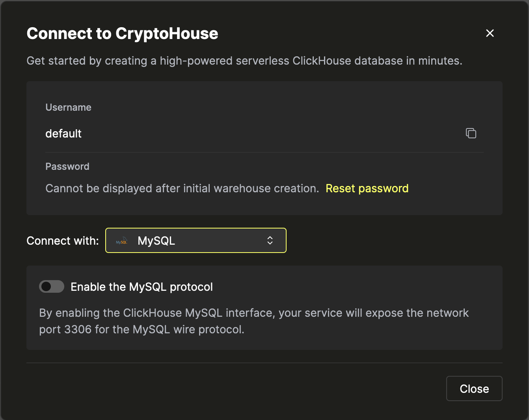The image size is (529, 420).
Task: Click the X icon to dismiss the dialog
Action: click(x=490, y=33)
